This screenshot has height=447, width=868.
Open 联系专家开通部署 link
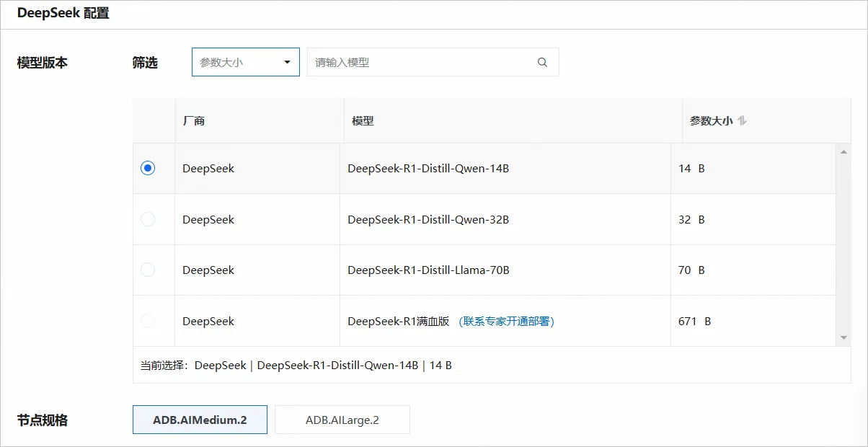coord(506,322)
